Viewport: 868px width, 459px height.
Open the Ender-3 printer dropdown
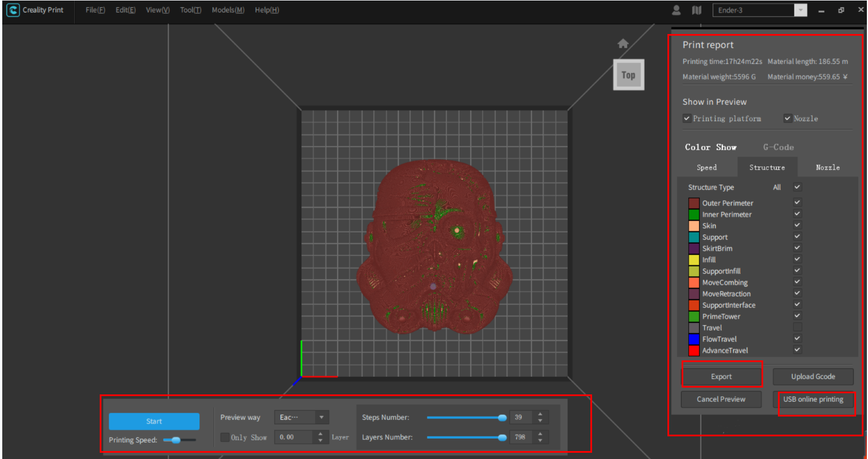point(800,10)
